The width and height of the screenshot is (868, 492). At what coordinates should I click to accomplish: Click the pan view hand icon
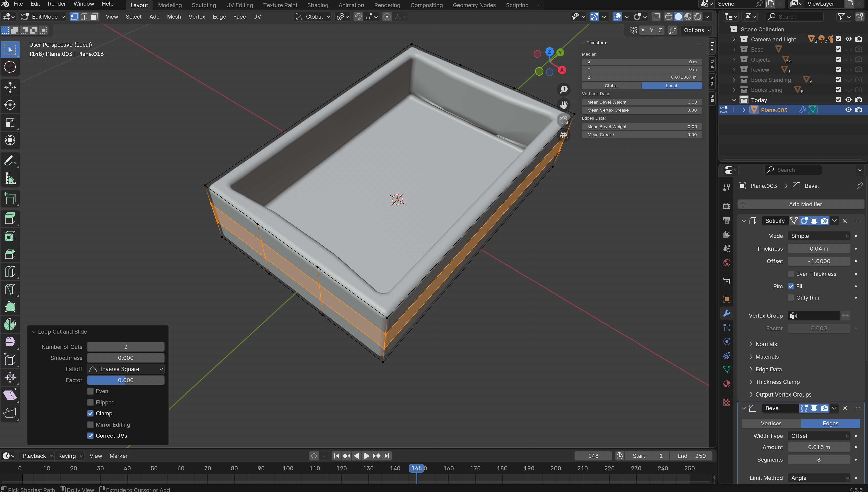pyautogui.click(x=564, y=105)
